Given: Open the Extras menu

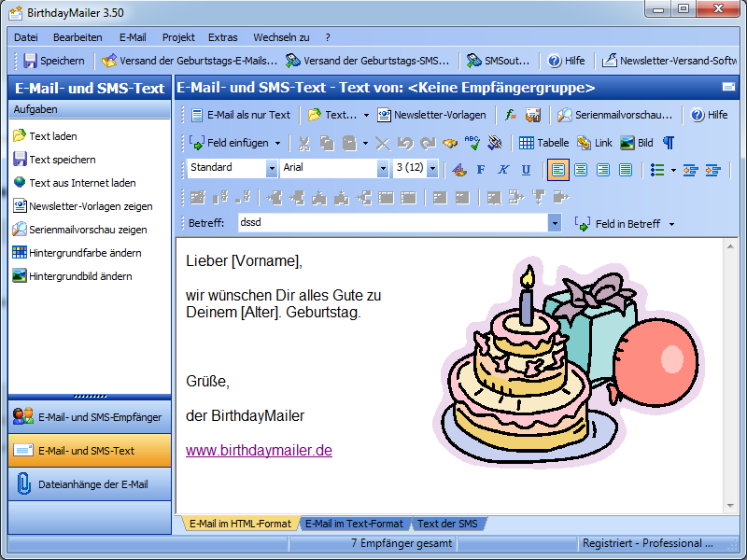Looking at the screenshot, I should coord(223,37).
